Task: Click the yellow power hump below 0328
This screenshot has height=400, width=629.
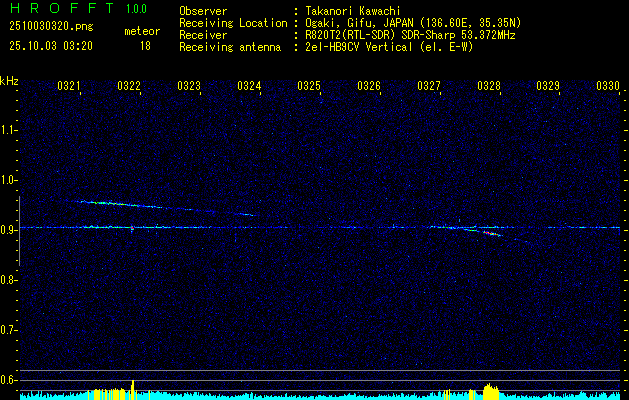Action: [x=491, y=392]
